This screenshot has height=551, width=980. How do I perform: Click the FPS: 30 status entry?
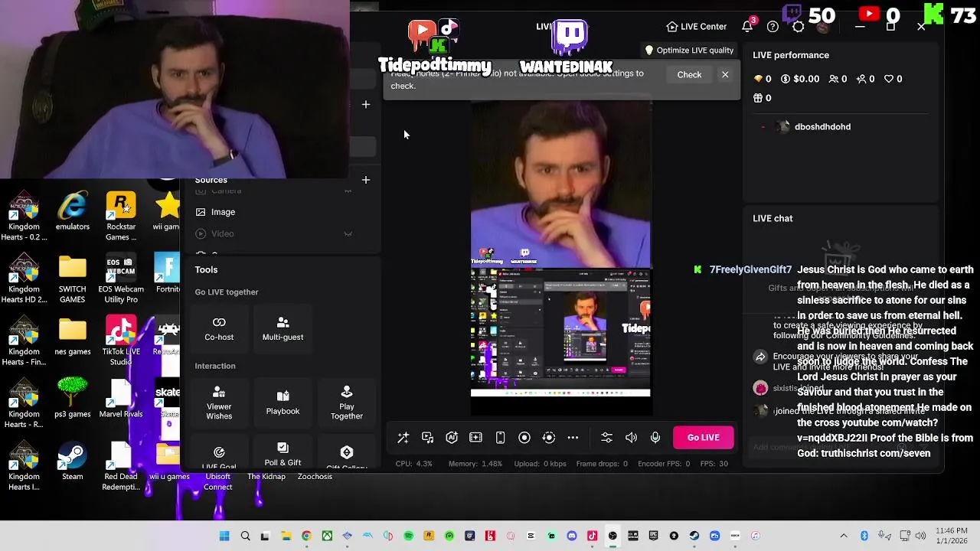714,464
